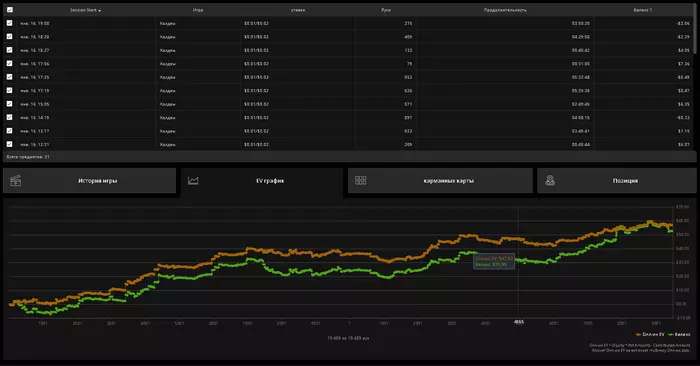Click the Позиция seat icon
This screenshot has width=700, height=366.
tap(550, 180)
